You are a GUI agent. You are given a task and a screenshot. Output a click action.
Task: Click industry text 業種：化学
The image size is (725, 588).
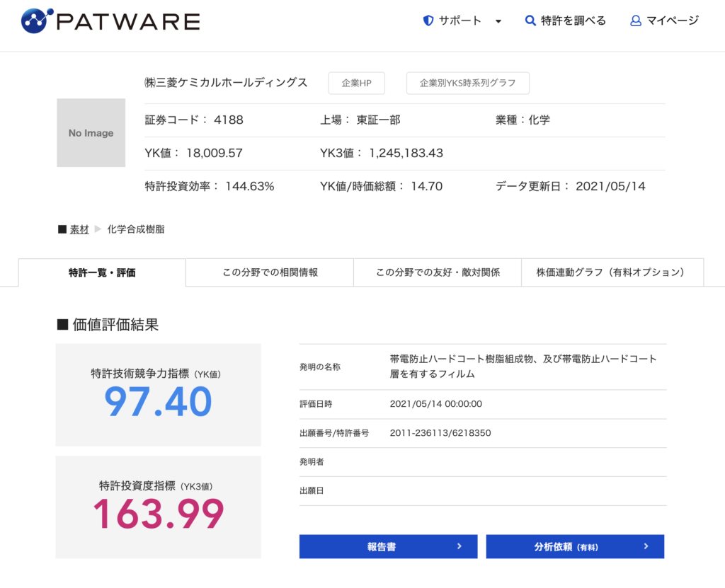[523, 120]
